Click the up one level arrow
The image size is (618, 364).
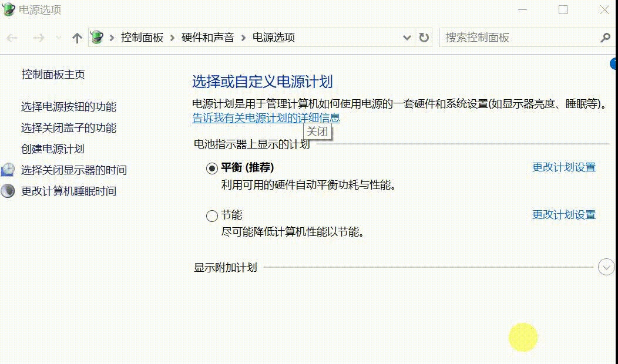pyautogui.click(x=76, y=37)
